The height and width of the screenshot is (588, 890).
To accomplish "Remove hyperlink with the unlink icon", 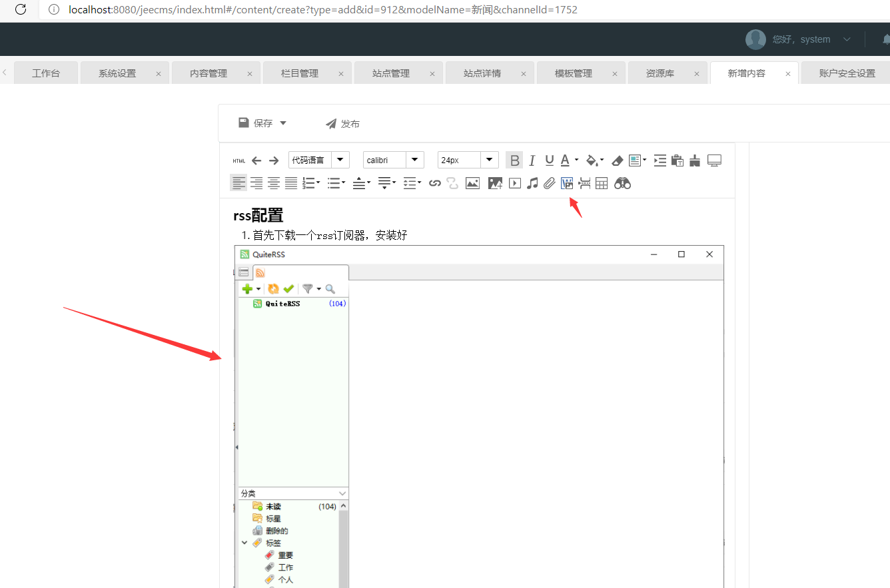I will point(453,183).
